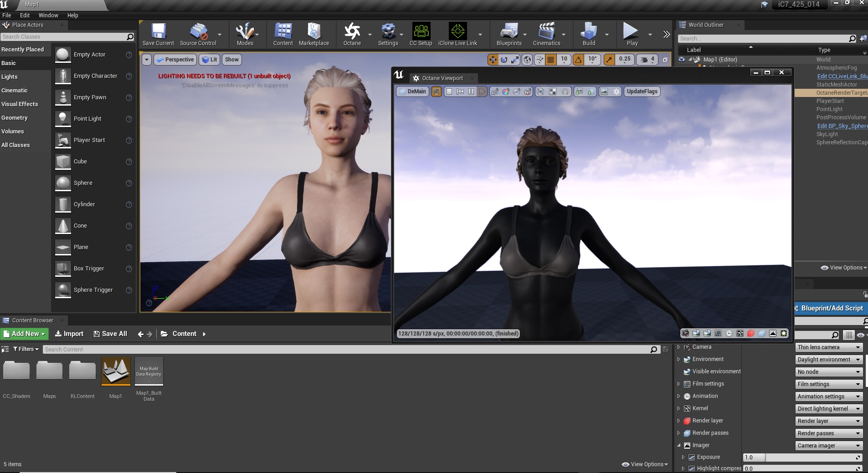868x473 pixels.
Task: Open Content from the main toolbar
Action: tap(283, 34)
